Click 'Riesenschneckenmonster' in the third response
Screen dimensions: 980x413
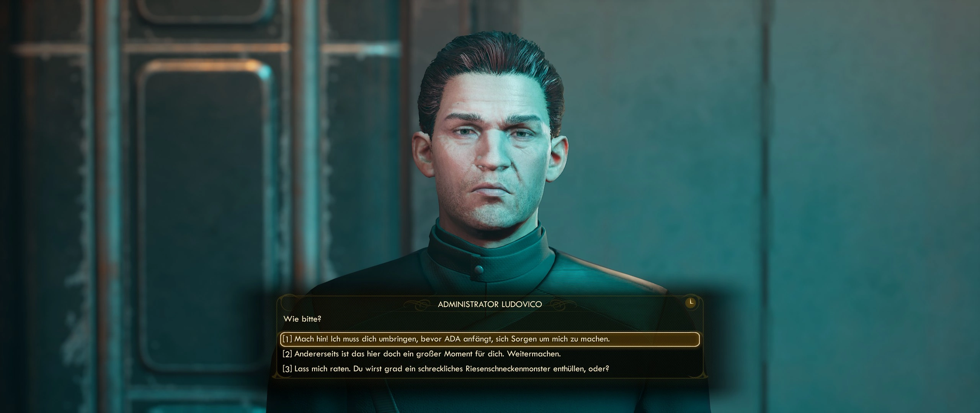[x=508, y=369]
